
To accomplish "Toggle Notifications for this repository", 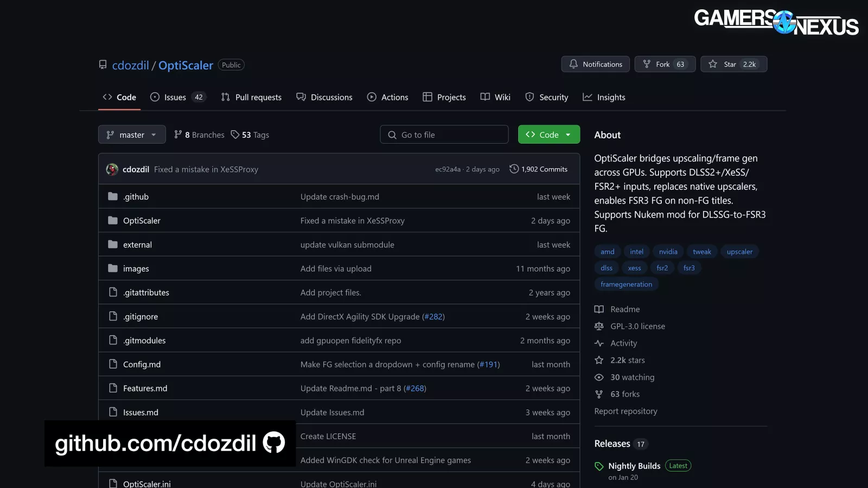I will pos(595,64).
